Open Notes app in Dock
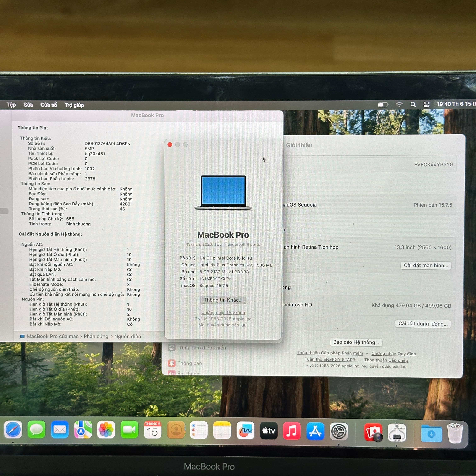Image resolution: width=476 pixels, height=476 pixels. [x=222, y=430]
